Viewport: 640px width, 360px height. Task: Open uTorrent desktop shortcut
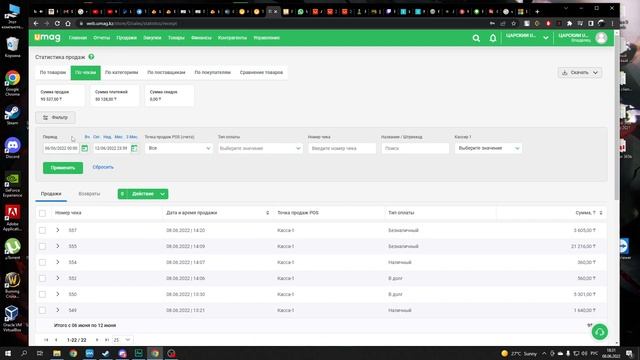pyautogui.click(x=12, y=249)
